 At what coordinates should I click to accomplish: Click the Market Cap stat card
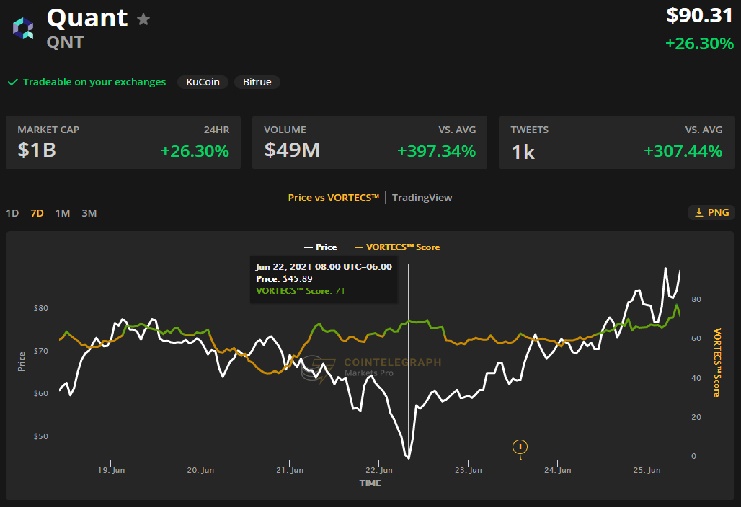pos(123,143)
